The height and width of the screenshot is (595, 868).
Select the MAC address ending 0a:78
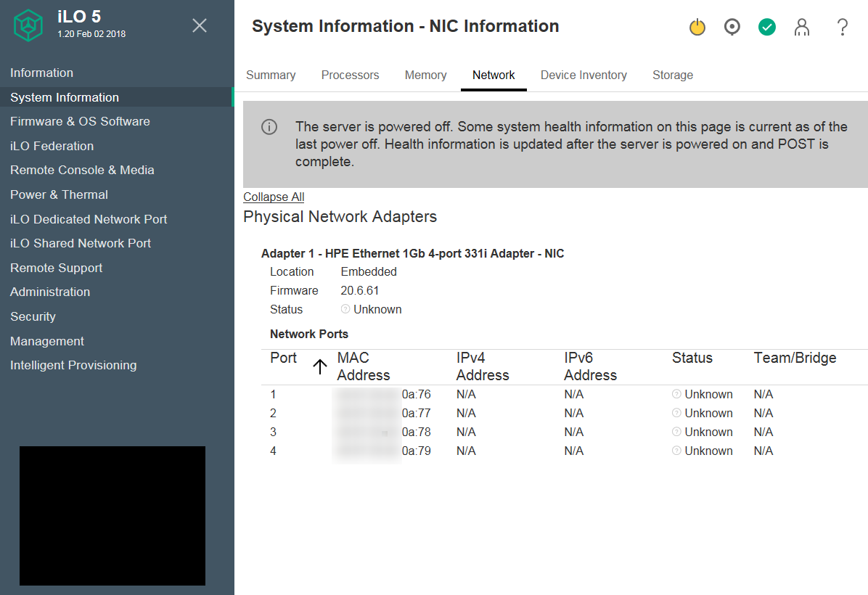(383, 432)
